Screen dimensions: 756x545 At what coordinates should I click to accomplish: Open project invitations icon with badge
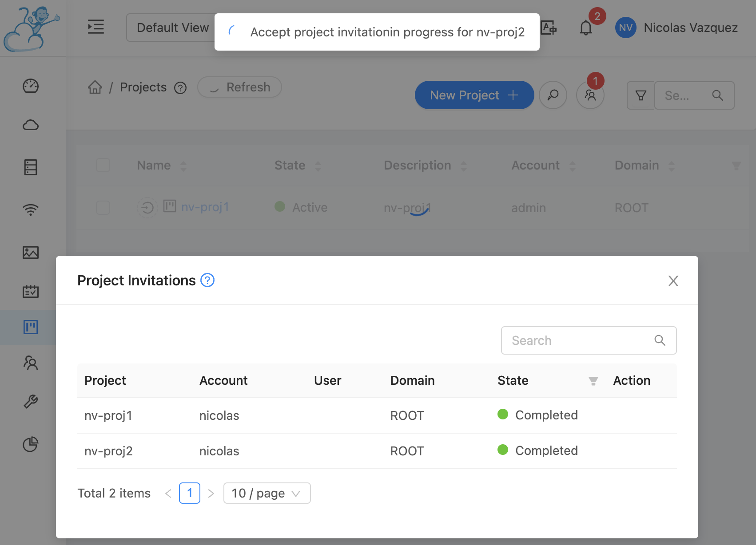[x=590, y=95]
